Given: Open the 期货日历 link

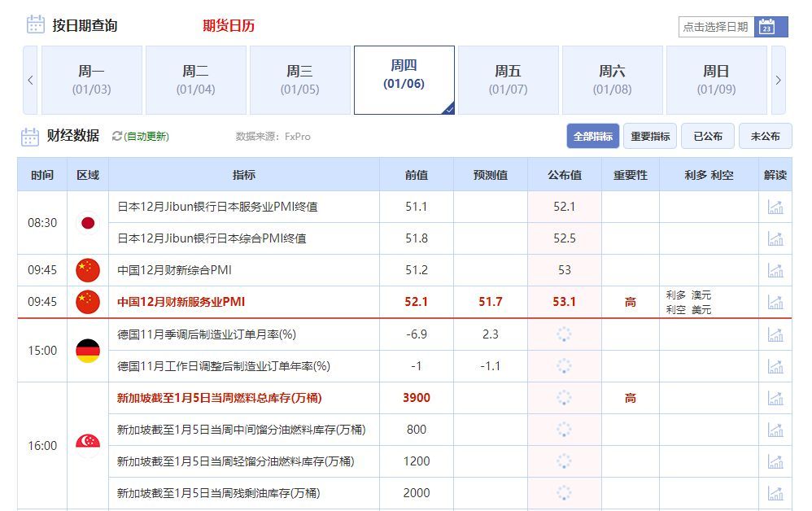Looking at the screenshot, I should (227, 25).
